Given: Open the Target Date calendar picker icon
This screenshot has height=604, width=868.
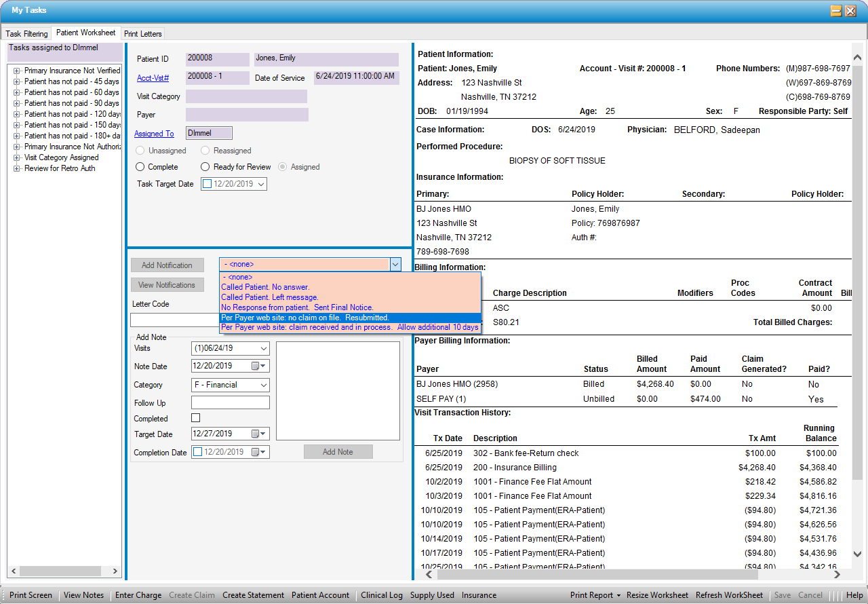Looking at the screenshot, I should [x=256, y=434].
